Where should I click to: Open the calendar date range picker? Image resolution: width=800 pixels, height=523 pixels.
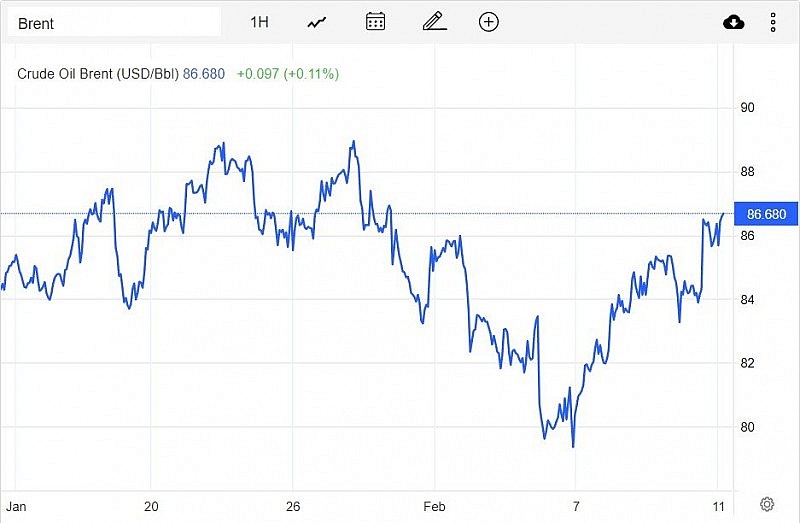(x=375, y=22)
